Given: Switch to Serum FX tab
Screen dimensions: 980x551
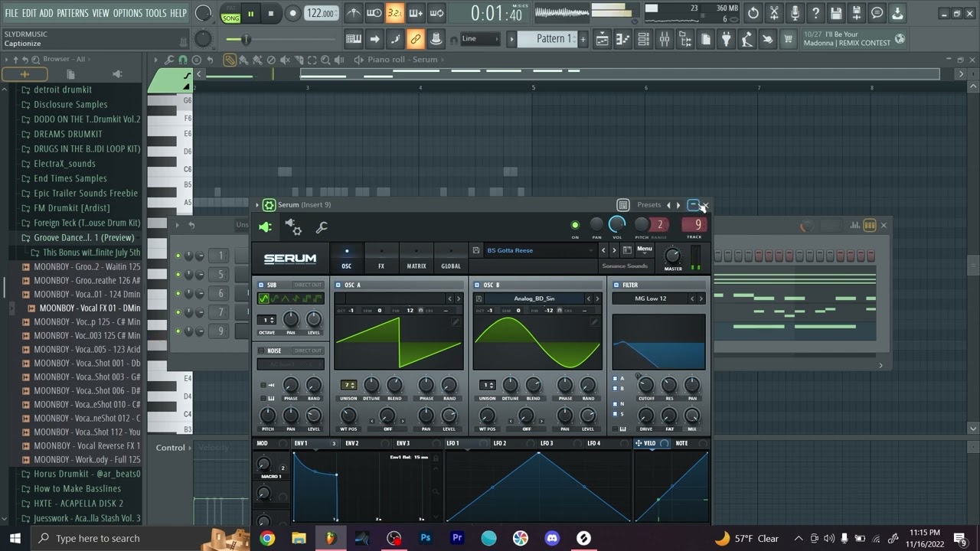Looking at the screenshot, I should tap(381, 259).
